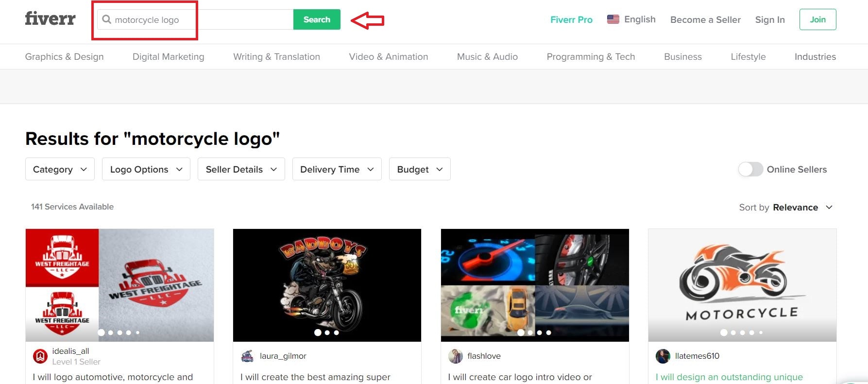Open gig 'I will create car logo intro video'
The height and width of the screenshot is (384, 868).
[x=520, y=377]
